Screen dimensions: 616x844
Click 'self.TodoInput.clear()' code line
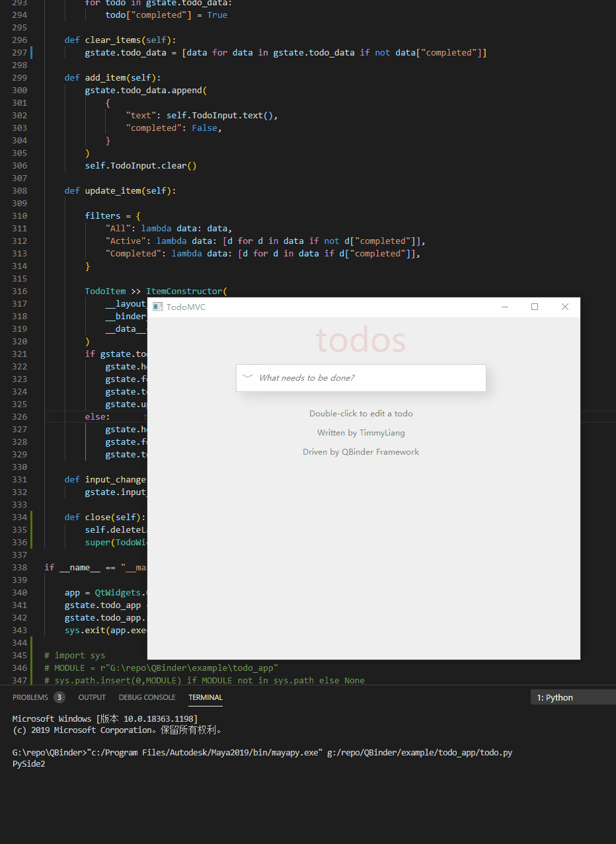tap(141, 165)
